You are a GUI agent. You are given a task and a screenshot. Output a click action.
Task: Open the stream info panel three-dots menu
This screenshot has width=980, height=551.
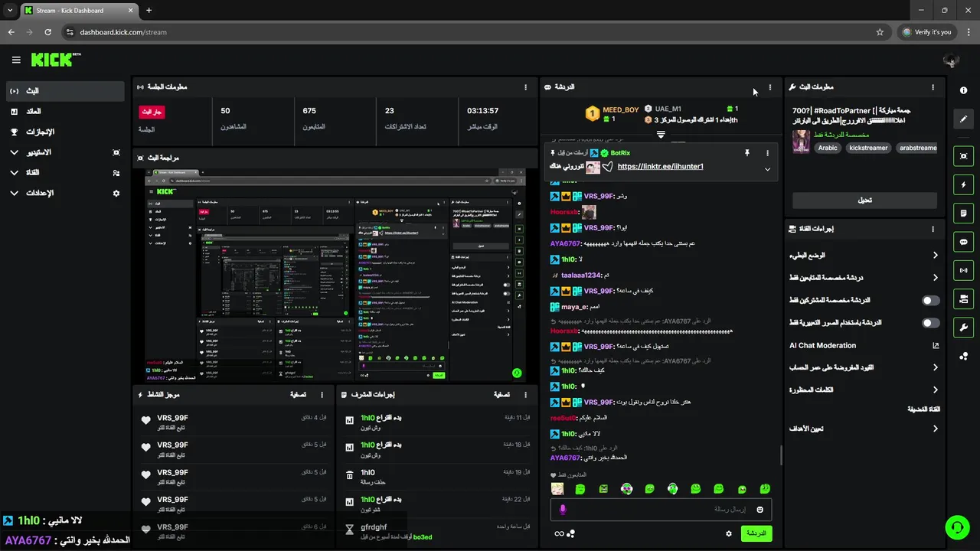[933, 87]
